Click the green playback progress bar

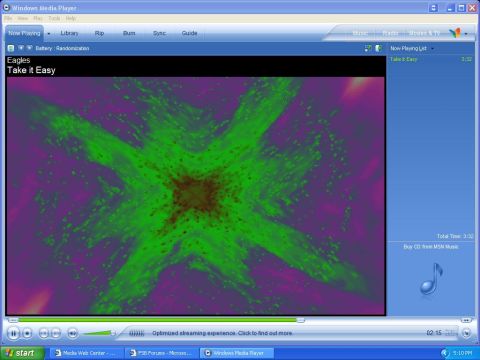click(157, 320)
